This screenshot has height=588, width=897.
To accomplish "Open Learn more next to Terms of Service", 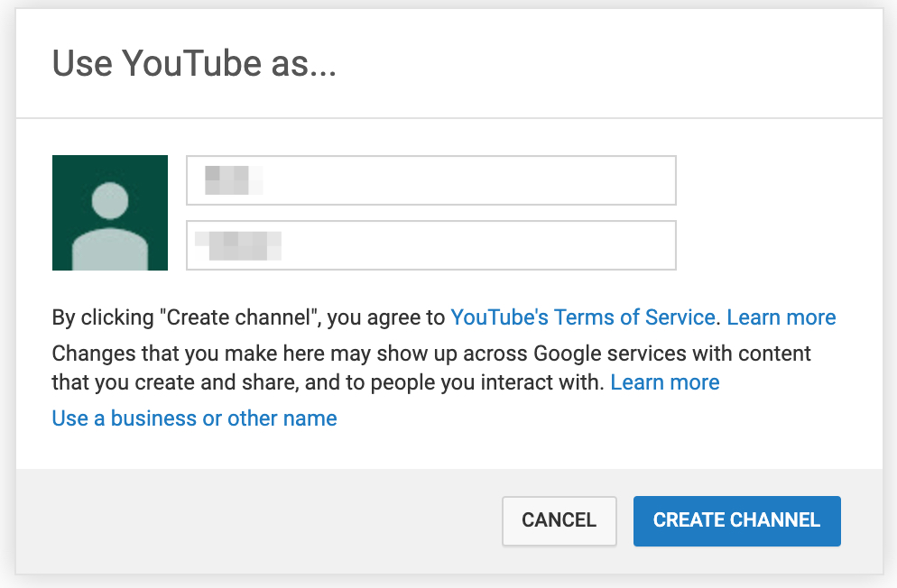I will tap(781, 317).
